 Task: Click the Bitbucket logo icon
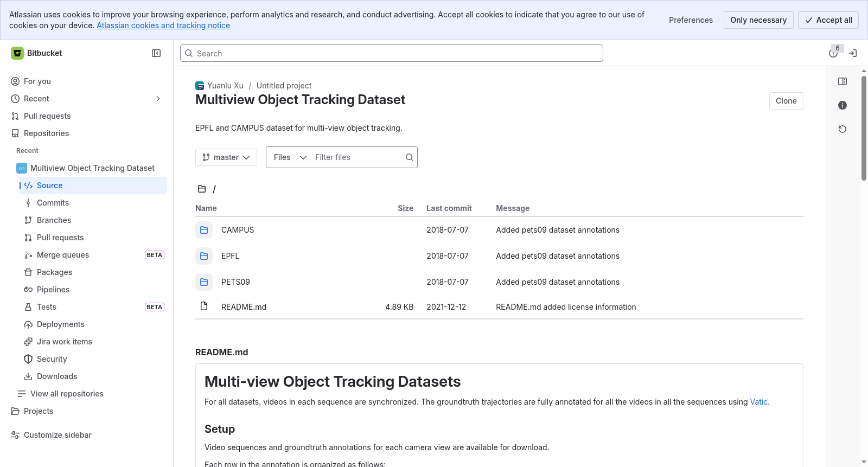point(17,53)
